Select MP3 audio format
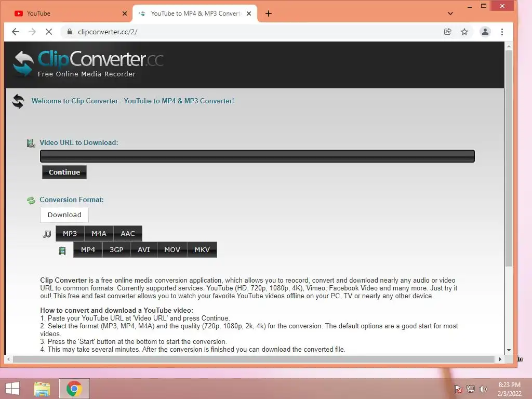The width and height of the screenshot is (532, 399). (70, 233)
